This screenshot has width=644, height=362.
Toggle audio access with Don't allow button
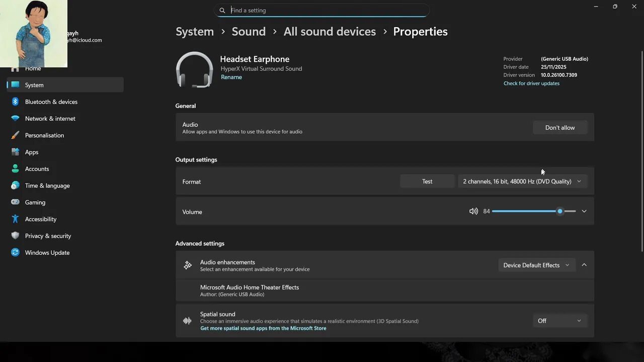[x=559, y=128]
